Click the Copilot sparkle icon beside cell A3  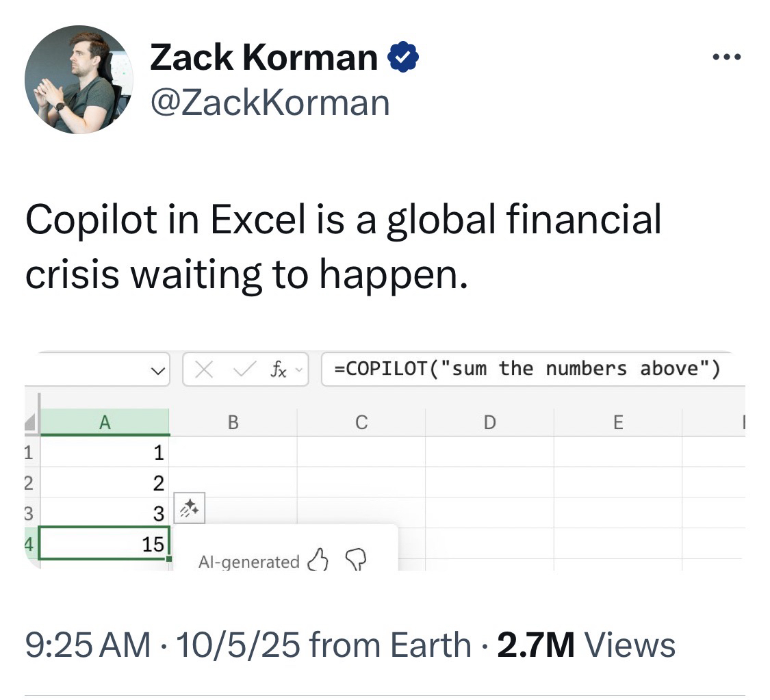click(x=190, y=507)
